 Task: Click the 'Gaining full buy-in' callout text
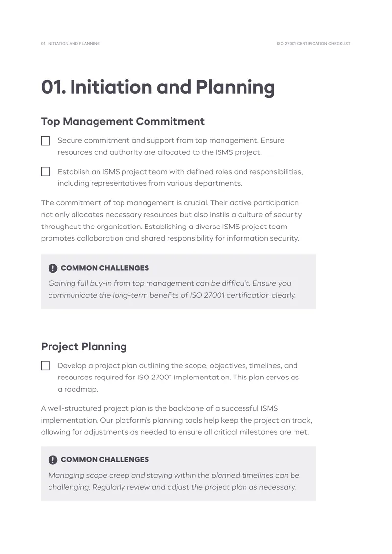click(x=172, y=289)
